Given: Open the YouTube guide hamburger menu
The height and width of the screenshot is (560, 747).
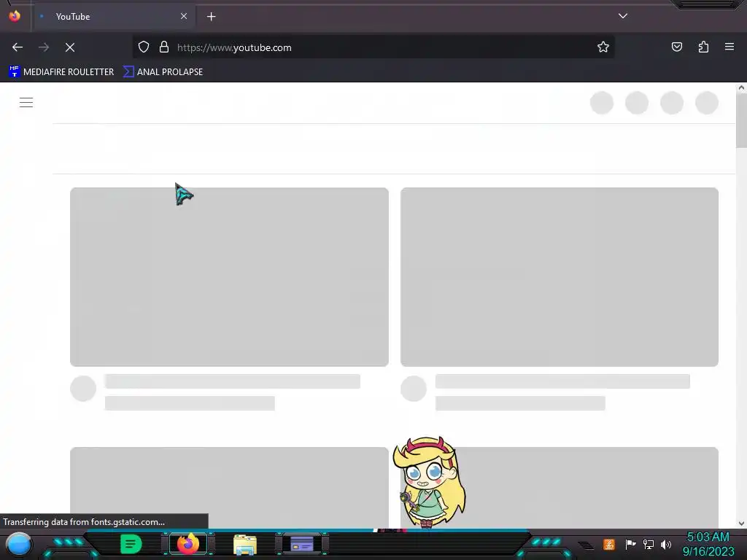Looking at the screenshot, I should click(x=26, y=102).
